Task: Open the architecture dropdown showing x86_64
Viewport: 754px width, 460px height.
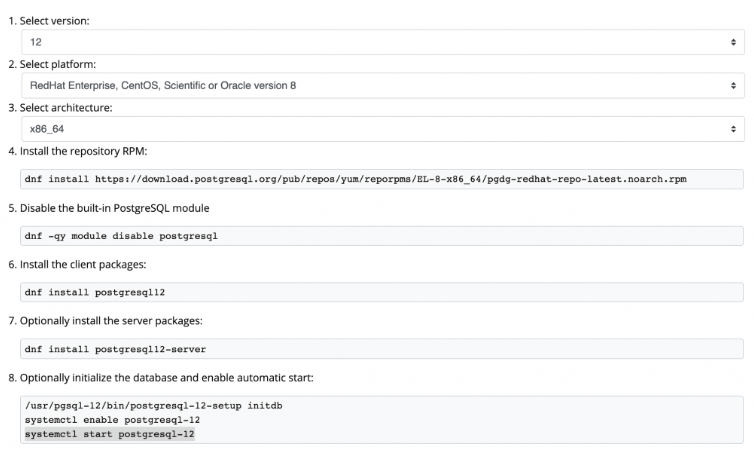Action: [383, 129]
